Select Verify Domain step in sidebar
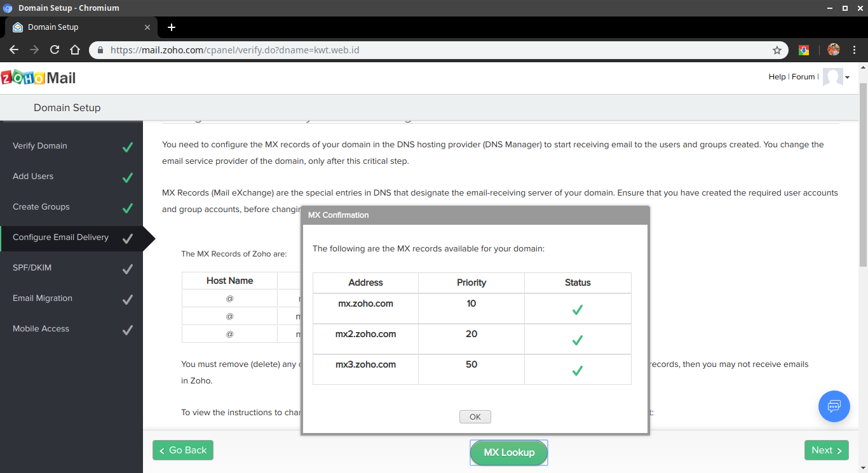 tap(39, 146)
